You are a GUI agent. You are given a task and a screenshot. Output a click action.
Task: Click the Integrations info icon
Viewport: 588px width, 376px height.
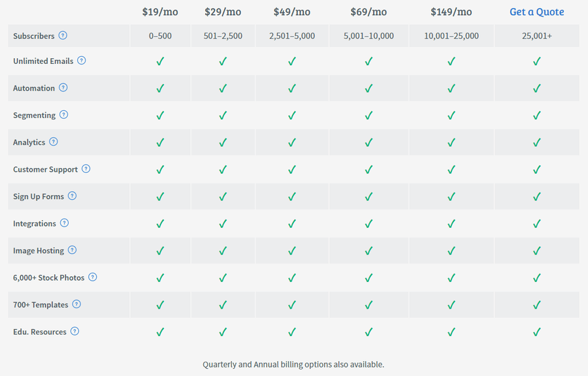[65, 223]
